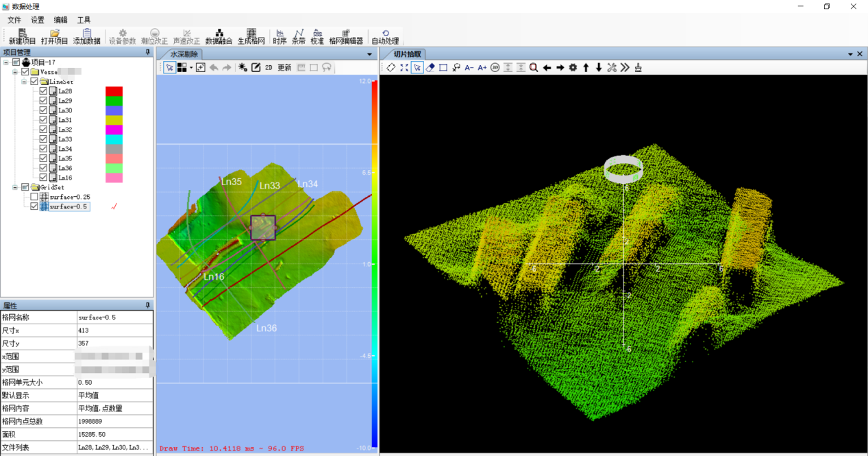This screenshot has height=456, width=868.
Task: Click the 更新 update button
Action: point(284,67)
